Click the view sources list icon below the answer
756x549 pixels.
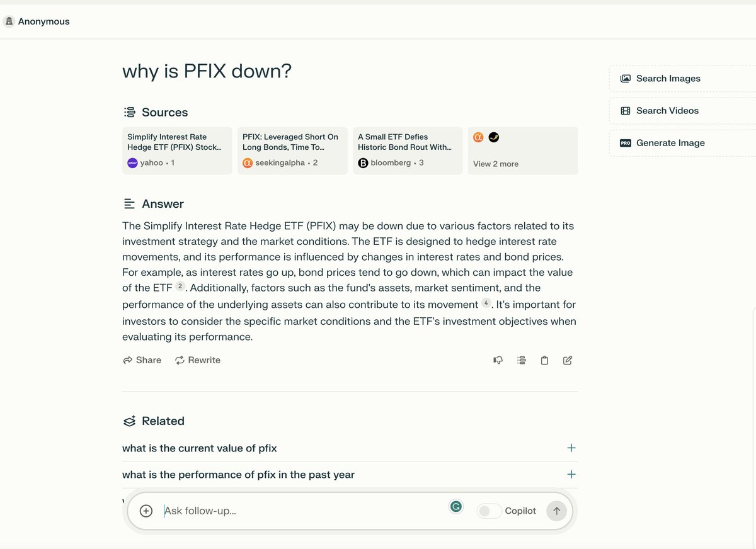coord(521,360)
